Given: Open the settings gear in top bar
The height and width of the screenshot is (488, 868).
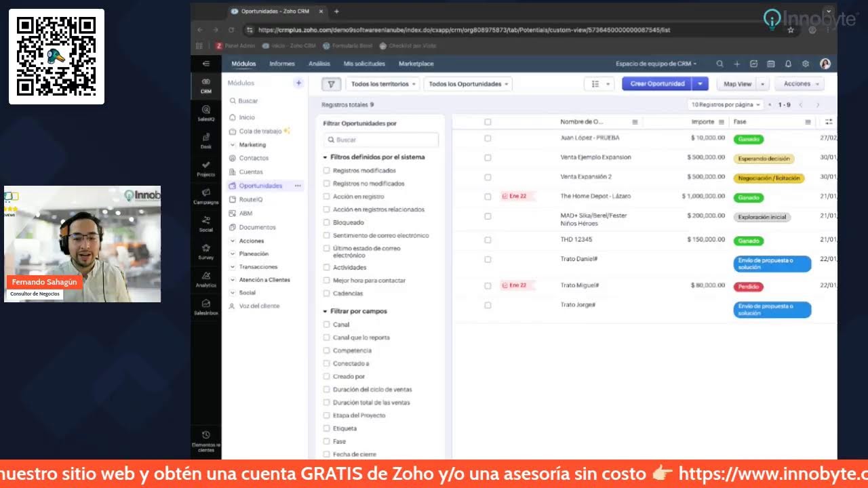Looking at the screenshot, I should [806, 64].
